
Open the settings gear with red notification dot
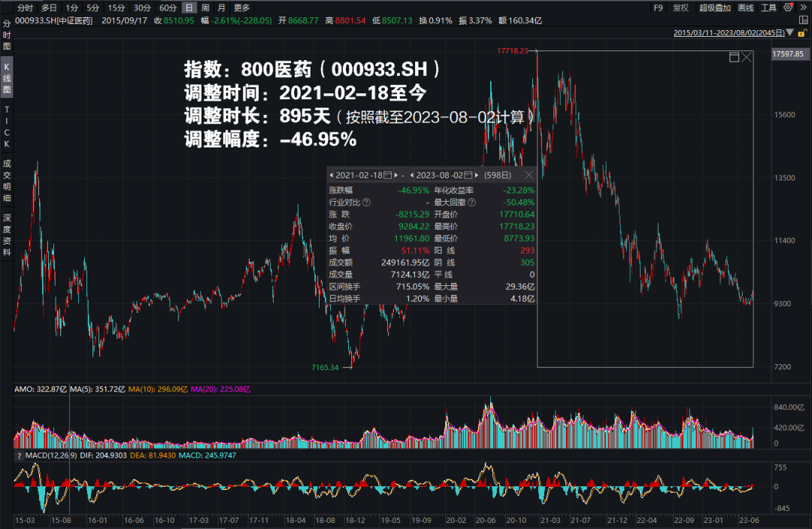[789, 7]
